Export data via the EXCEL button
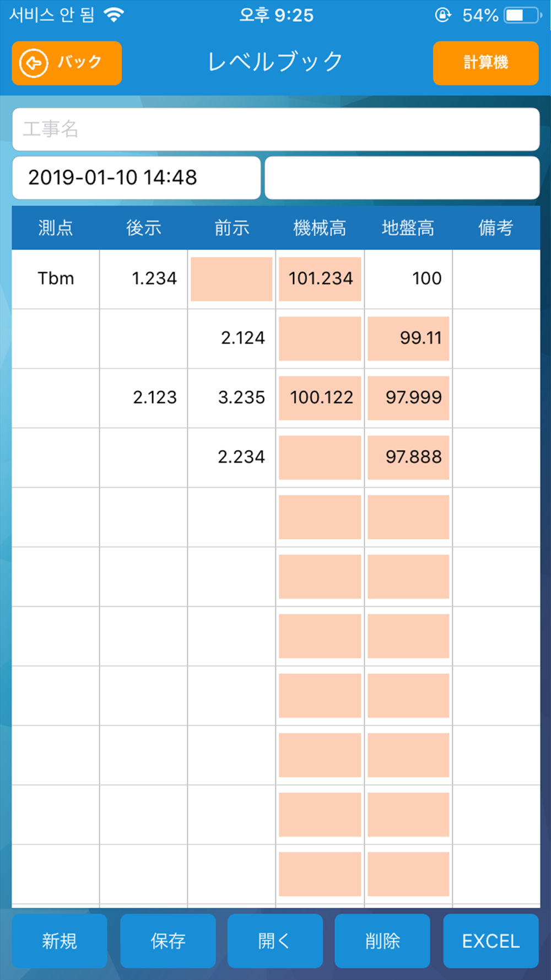This screenshot has height=980, width=551. (x=491, y=941)
